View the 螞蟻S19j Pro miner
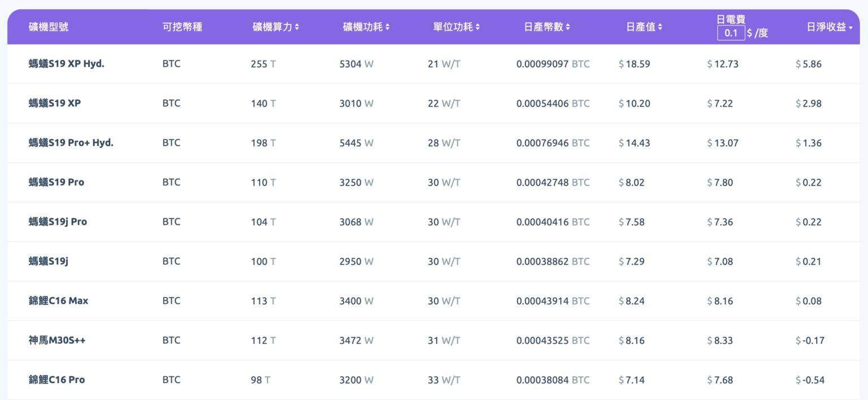 tap(58, 222)
